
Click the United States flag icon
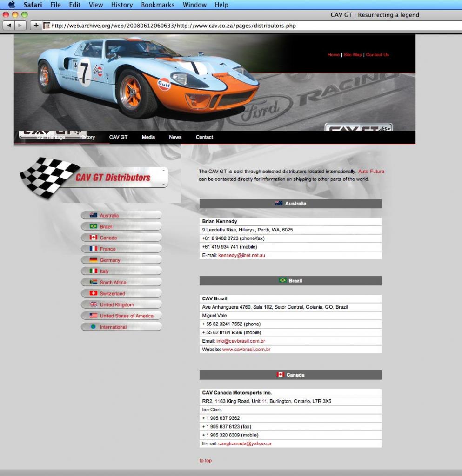click(x=93, y=316)
